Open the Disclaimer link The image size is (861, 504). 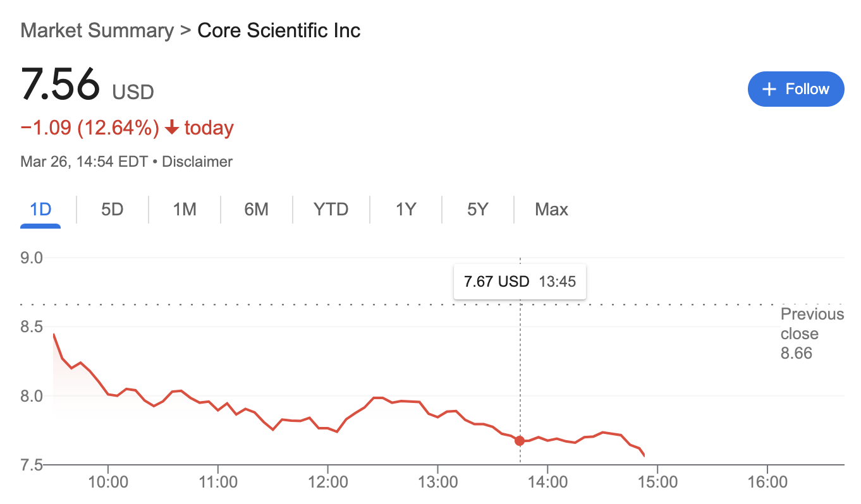197,161
